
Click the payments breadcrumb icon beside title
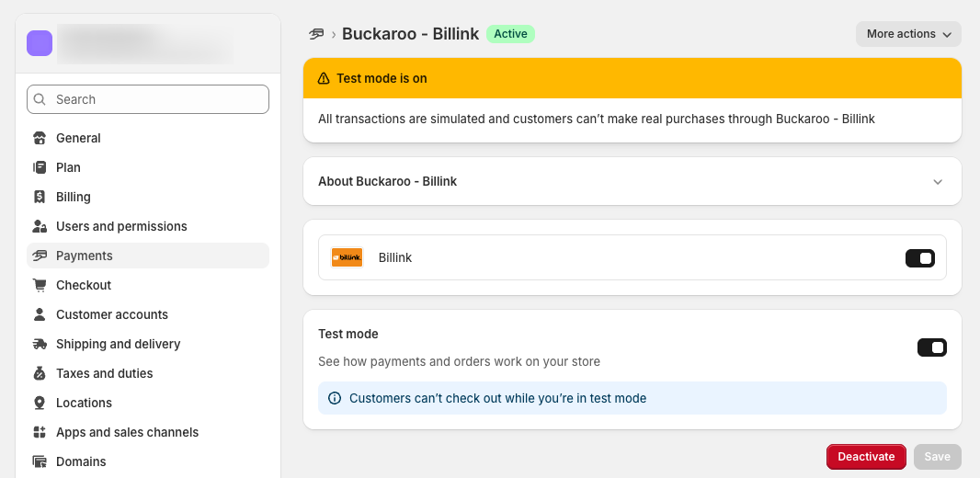[x=316, y=34]
